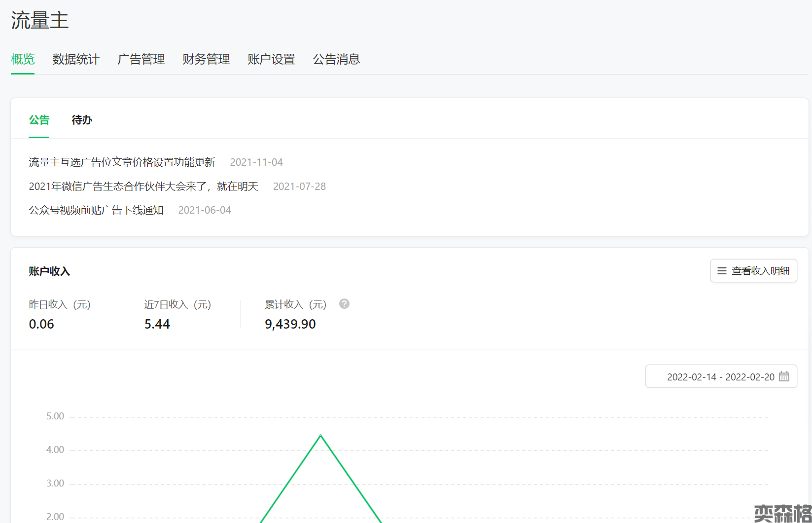Viewport: 812px width, 523px height.
Task: Open the 广告管理 tab
Action: pos(141,59)
